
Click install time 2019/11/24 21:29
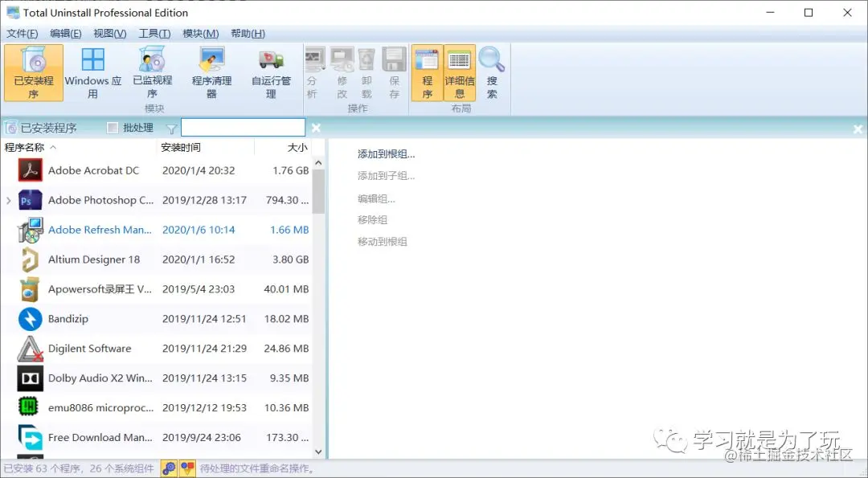(x=204, y=349)
